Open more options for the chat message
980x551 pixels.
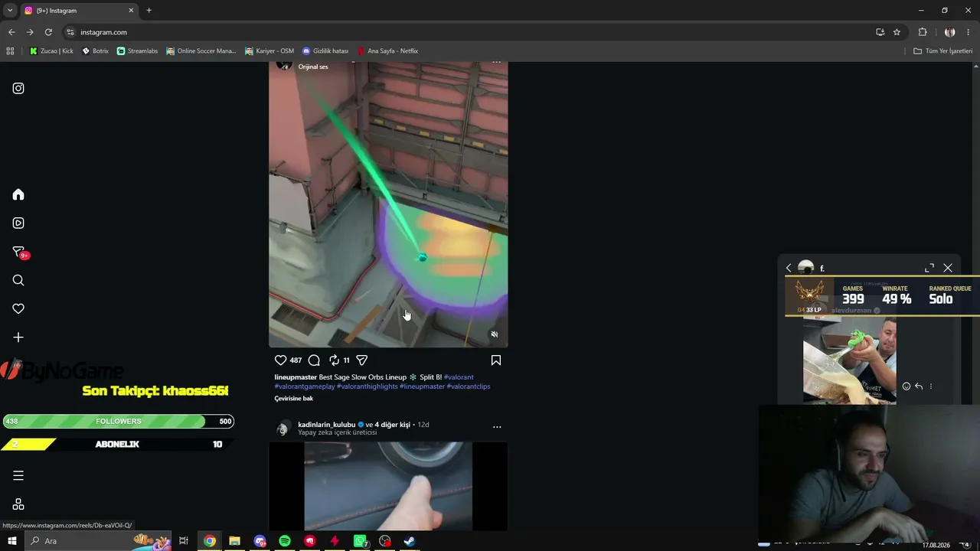tap(931, 386)
